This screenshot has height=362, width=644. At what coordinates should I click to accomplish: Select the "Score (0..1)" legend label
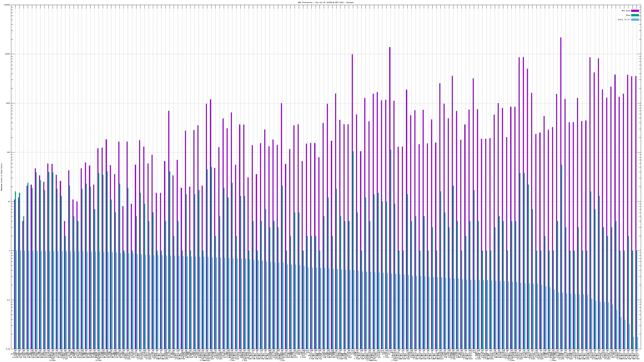click(624, 20)
